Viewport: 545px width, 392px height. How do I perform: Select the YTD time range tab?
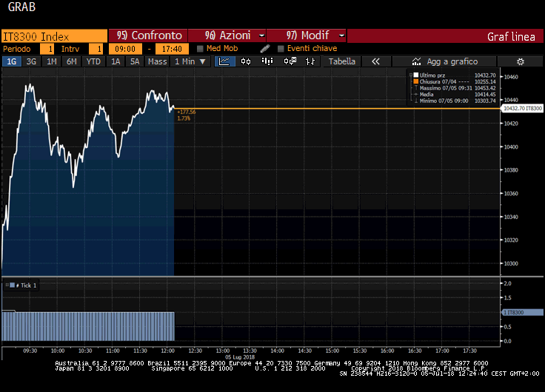(93, 61)
